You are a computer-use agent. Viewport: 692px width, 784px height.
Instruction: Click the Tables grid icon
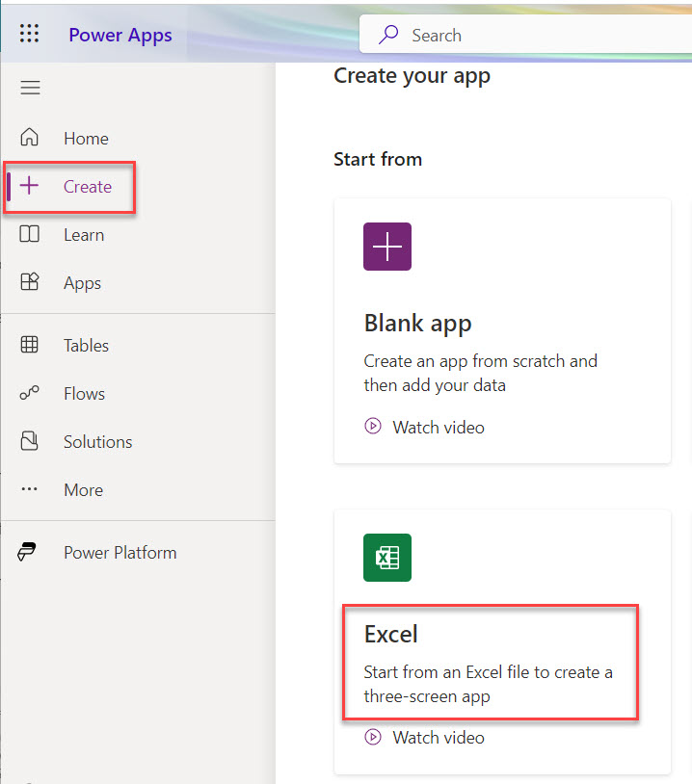click(29, 344)
